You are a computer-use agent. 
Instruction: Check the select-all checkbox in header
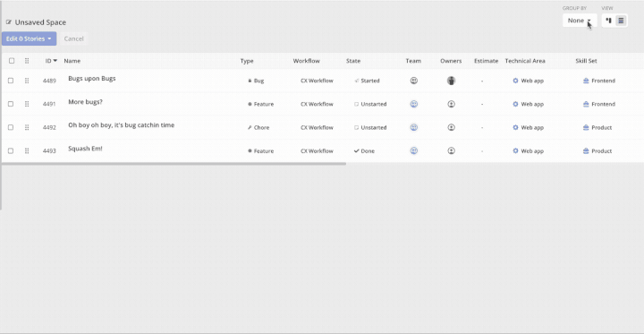pyautogui.click(x=12, y=61)
